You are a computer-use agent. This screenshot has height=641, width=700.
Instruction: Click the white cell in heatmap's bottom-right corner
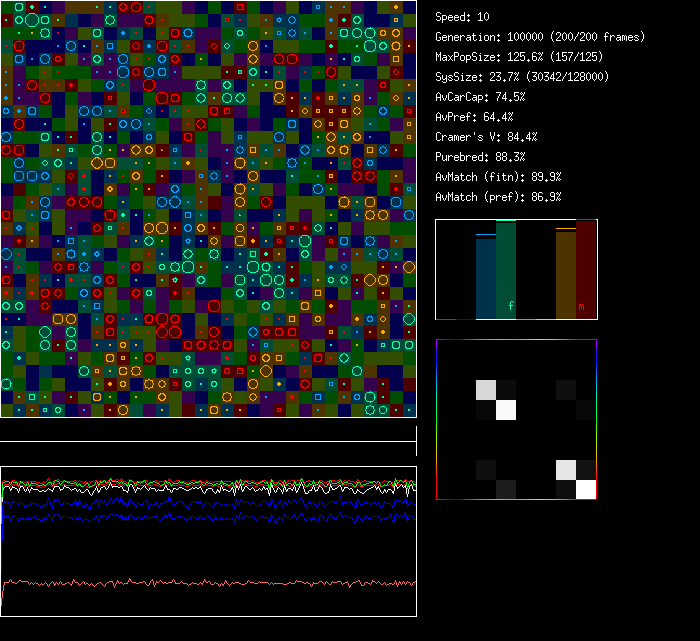586,489
